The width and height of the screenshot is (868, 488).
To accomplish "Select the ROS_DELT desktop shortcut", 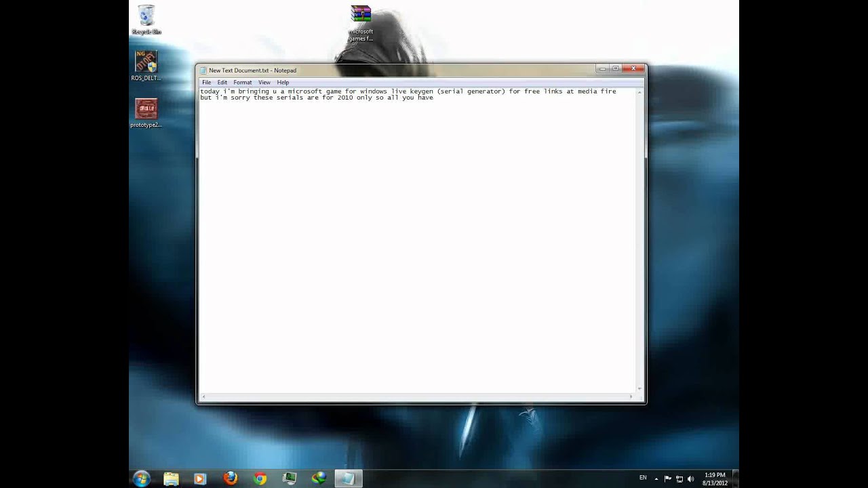I will (146, 66).
